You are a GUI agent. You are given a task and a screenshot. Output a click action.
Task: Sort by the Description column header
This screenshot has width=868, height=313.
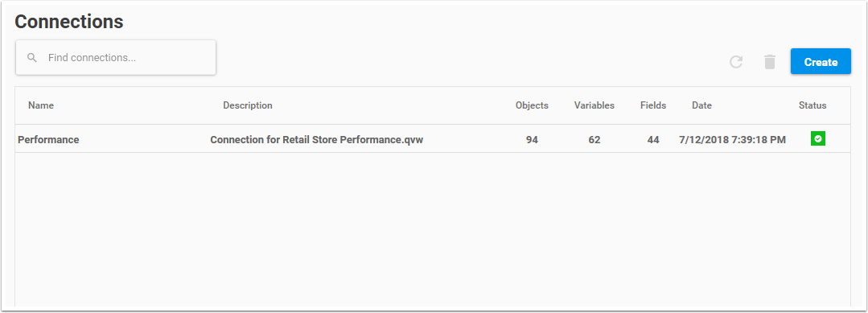(248, 105)
